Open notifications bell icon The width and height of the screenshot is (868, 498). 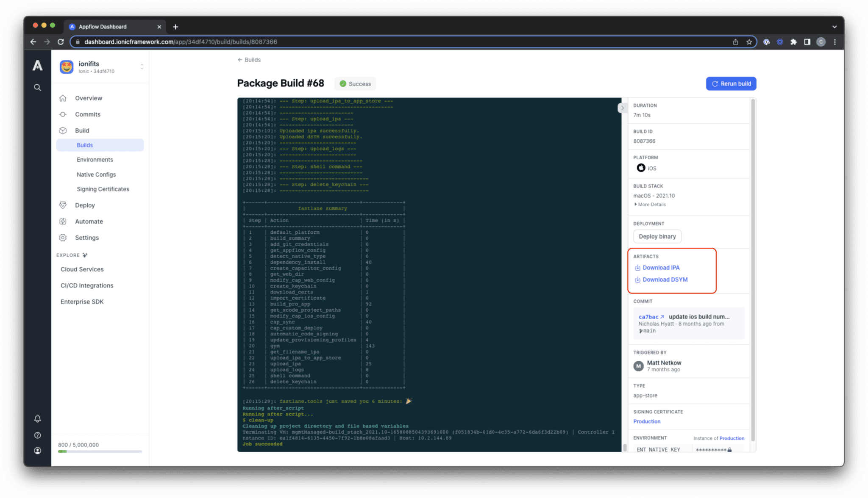pyautogui.click(x=38, y=418)
